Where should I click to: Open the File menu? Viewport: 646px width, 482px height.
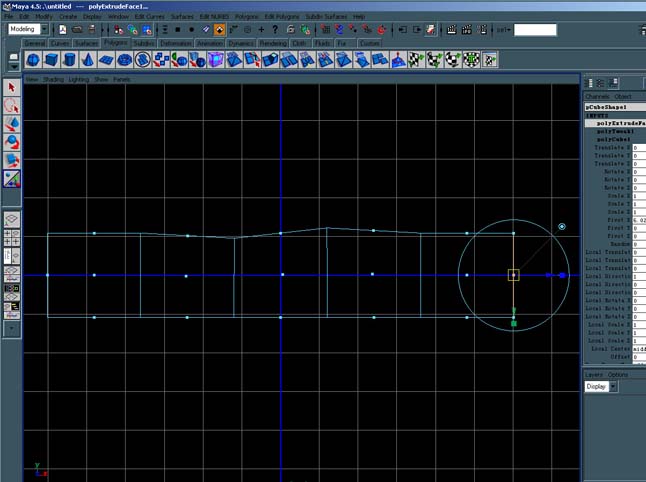[9, 16]
